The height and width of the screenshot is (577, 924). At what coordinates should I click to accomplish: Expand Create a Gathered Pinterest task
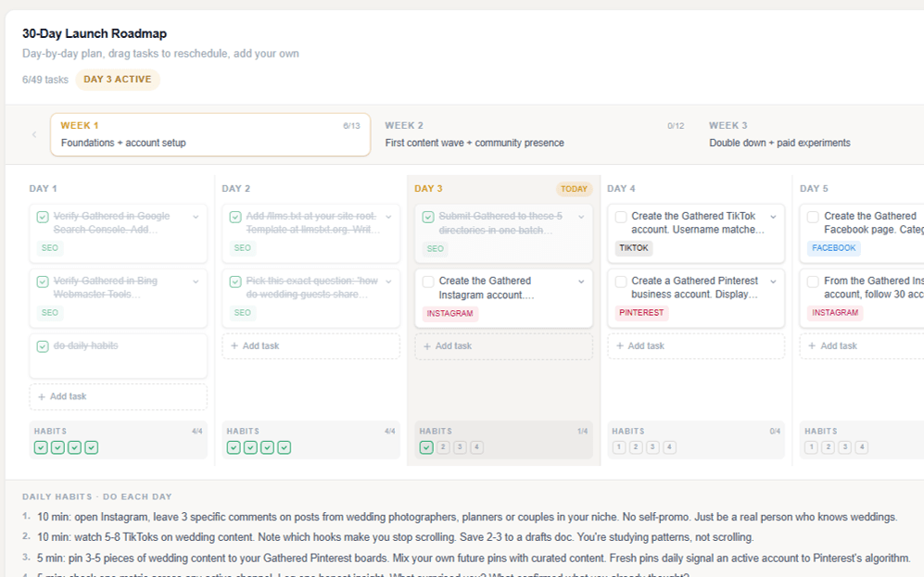tap(773, 282)
